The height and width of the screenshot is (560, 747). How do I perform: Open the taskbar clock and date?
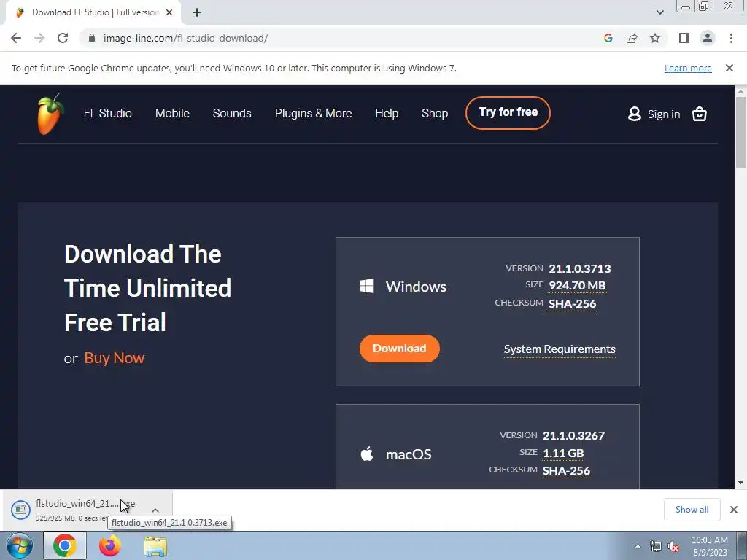(x=709, y=546)
